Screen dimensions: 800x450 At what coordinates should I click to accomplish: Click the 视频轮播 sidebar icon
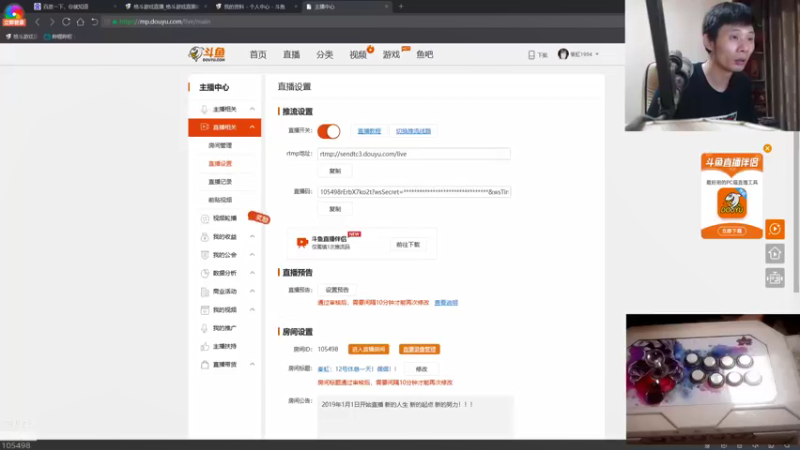point(205,218)
